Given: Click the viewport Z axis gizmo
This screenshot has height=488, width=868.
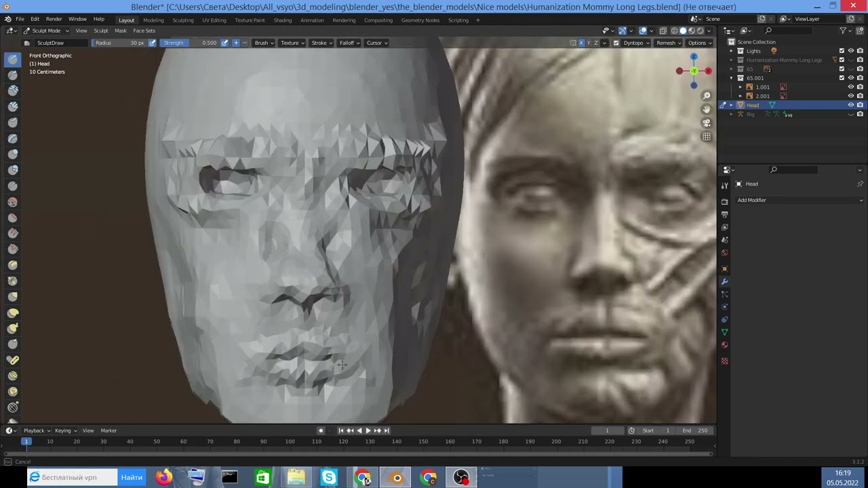Looking at the screenshot, I should (693, 57).
